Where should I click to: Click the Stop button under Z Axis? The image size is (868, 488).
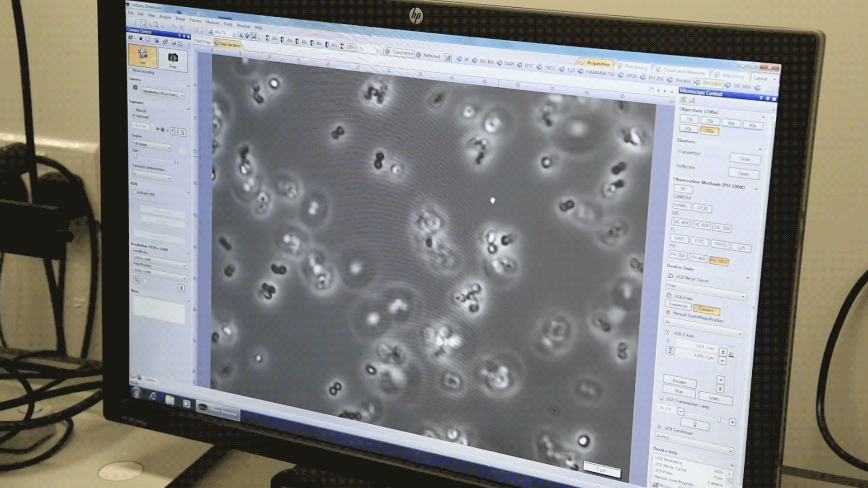tap(679, 391)
